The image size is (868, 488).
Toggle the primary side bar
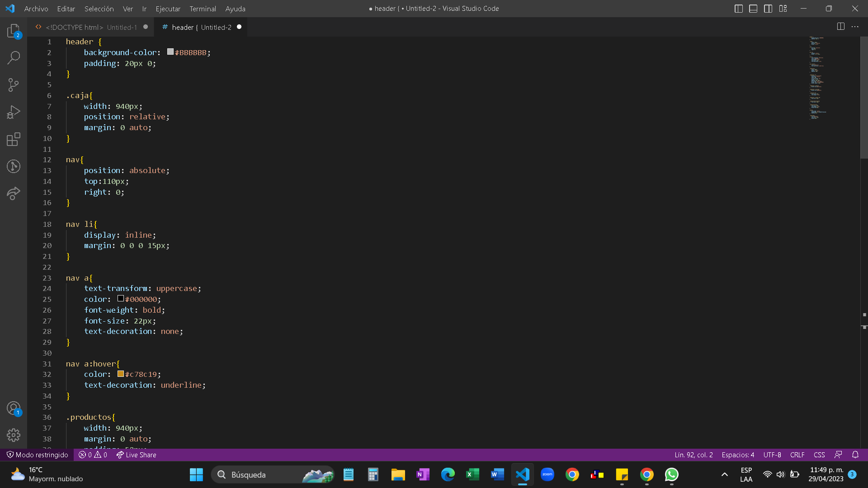739,9
